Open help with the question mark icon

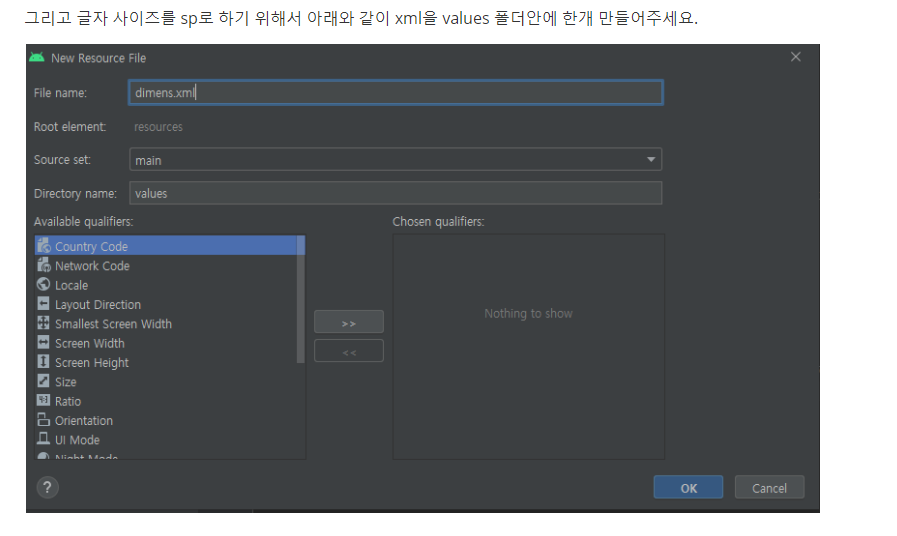click(47, 487)
